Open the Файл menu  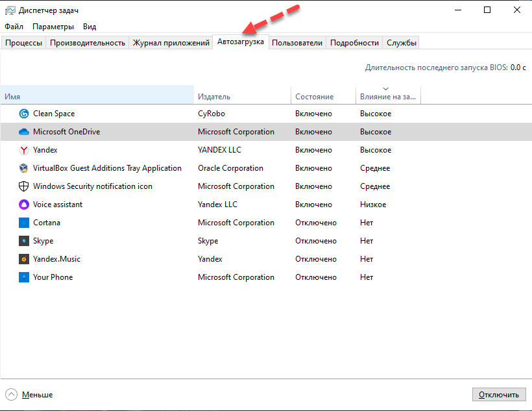(x=14, y=27)
